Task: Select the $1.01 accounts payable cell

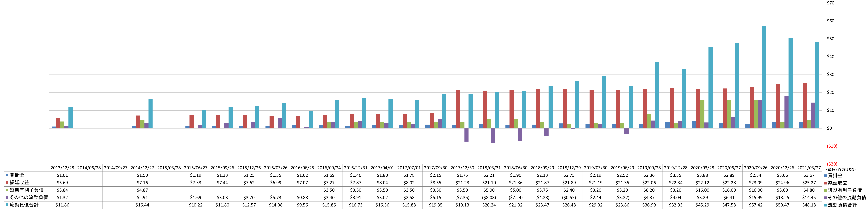Action: click(62, 175)
